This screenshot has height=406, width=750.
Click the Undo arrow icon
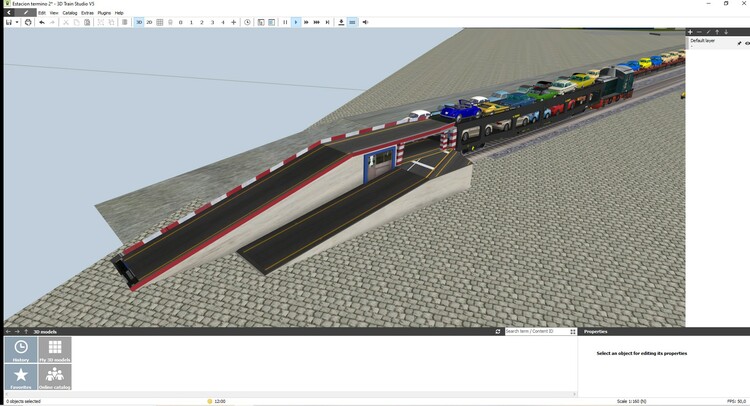(42, 22)
